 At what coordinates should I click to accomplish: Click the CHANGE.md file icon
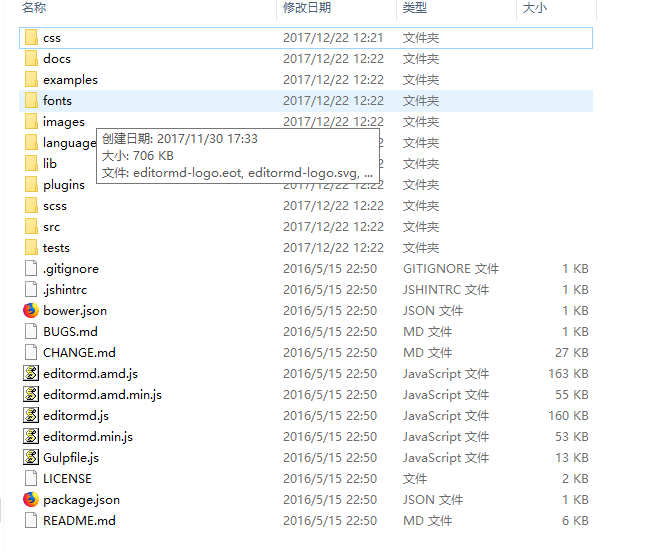click(31, 353)
